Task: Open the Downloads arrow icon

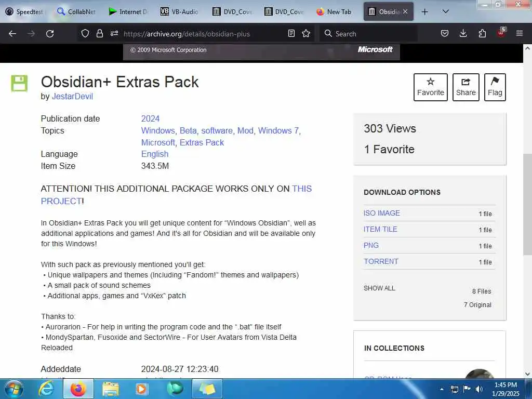Action: [463, 33]
